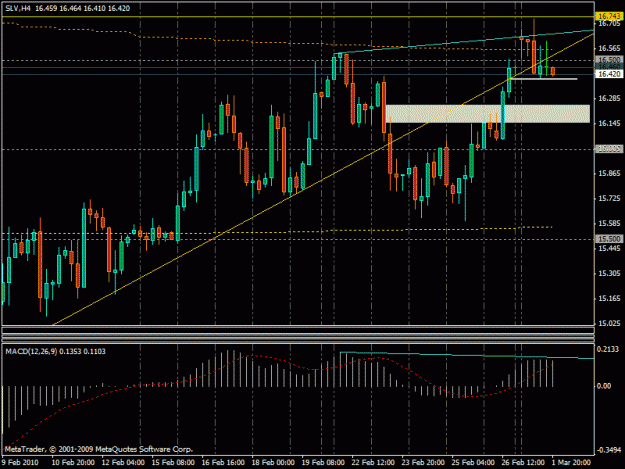Image resolution: width=625 pixels, height=469 pixels.
Task: Click the 16.743 yellow price label
Action: [x=609, y=16]
